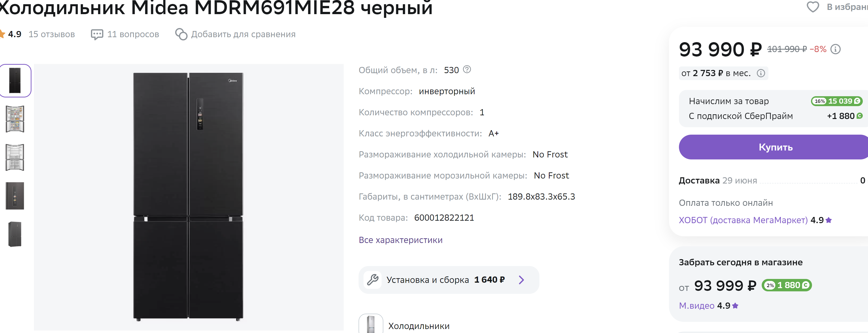Viewport: 868px width, 333px height.
Task: Select the first closed fridge thumbnail
Action: (x=15, y=81)
